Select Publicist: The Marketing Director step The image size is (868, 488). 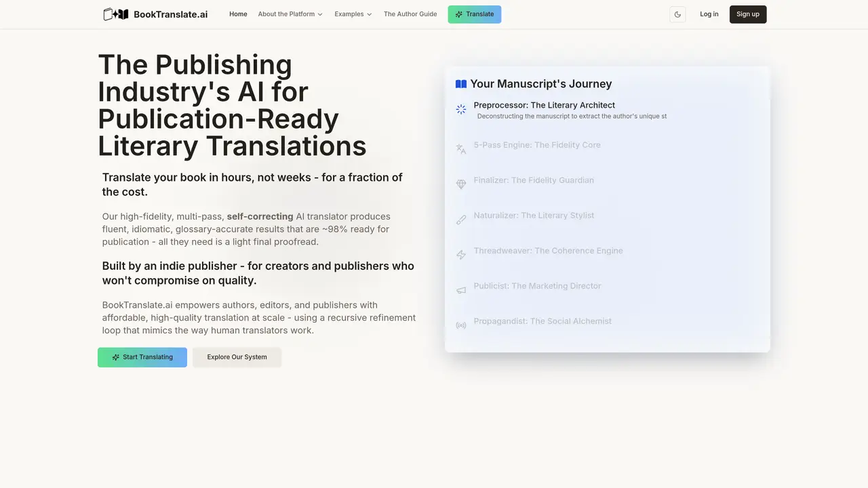537,286
